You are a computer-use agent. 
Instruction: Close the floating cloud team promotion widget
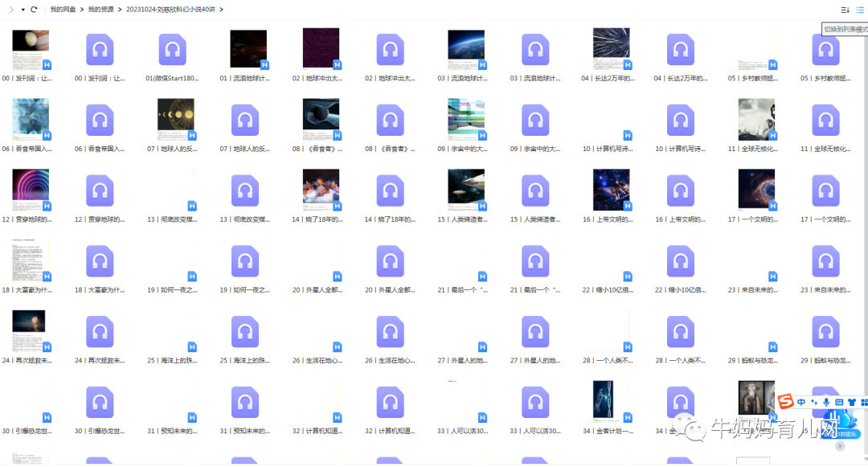[840, 446]
